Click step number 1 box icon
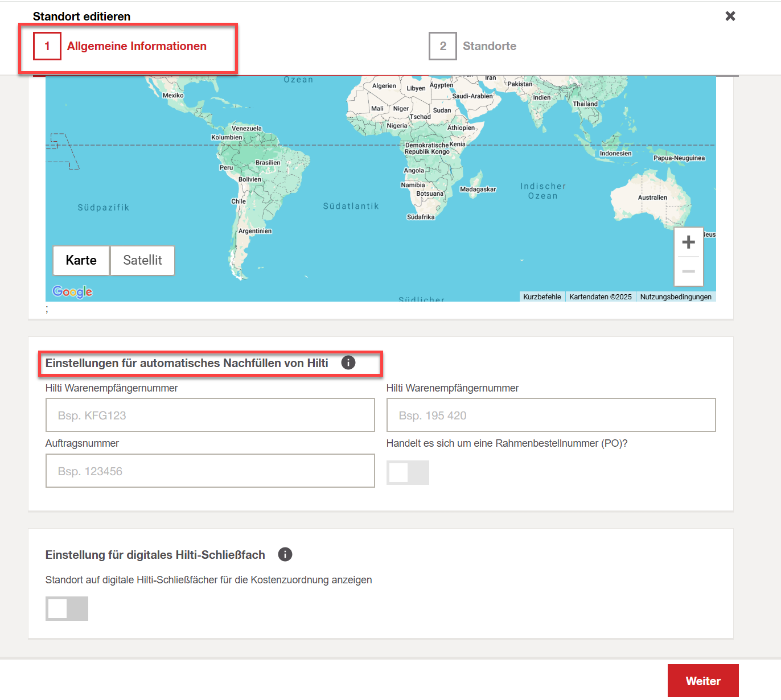The image size is (781, 700). pos(47,46)
